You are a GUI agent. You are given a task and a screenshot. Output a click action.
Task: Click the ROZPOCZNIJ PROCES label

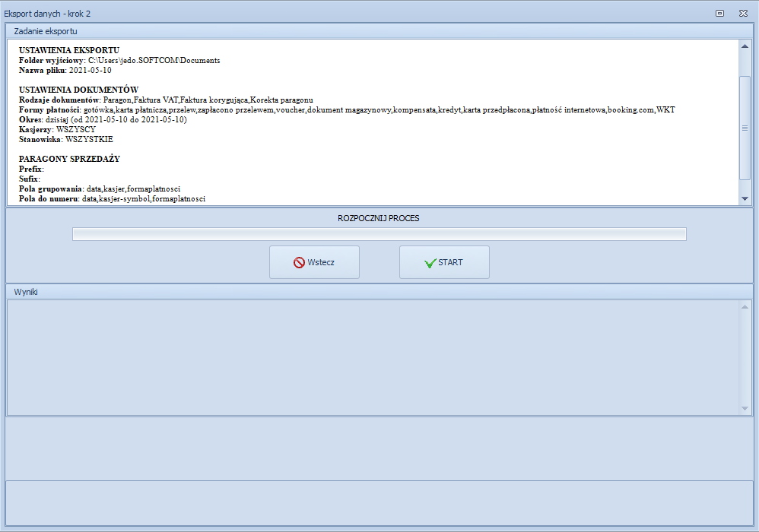click(379, 218)
